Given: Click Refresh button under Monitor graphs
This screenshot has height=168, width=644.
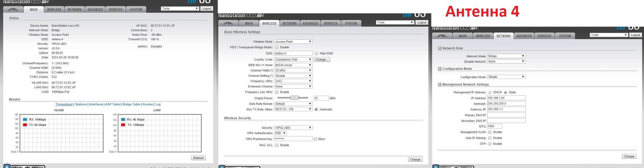Looking at the screenshot, I should click(x=198, y=158).
